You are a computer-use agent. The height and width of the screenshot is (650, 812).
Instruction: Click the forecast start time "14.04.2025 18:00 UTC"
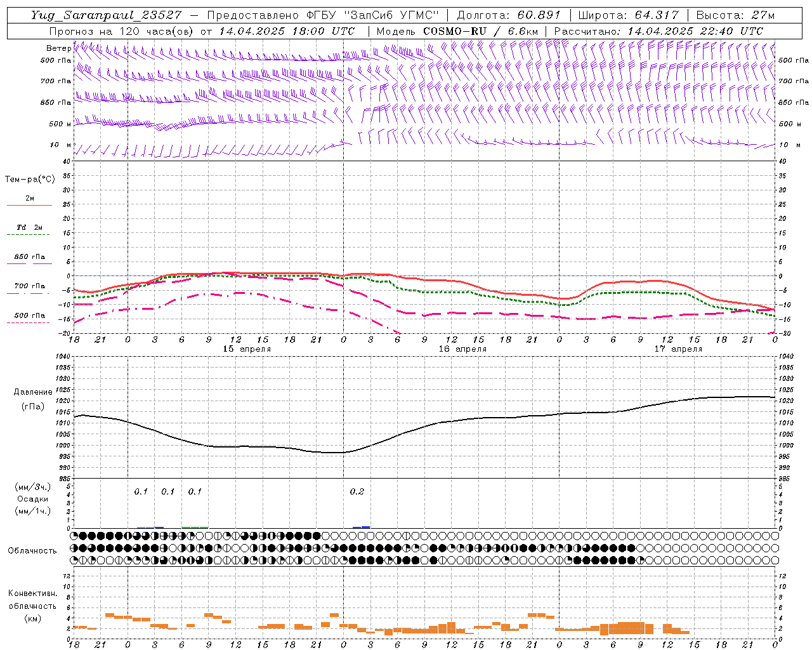287,31
